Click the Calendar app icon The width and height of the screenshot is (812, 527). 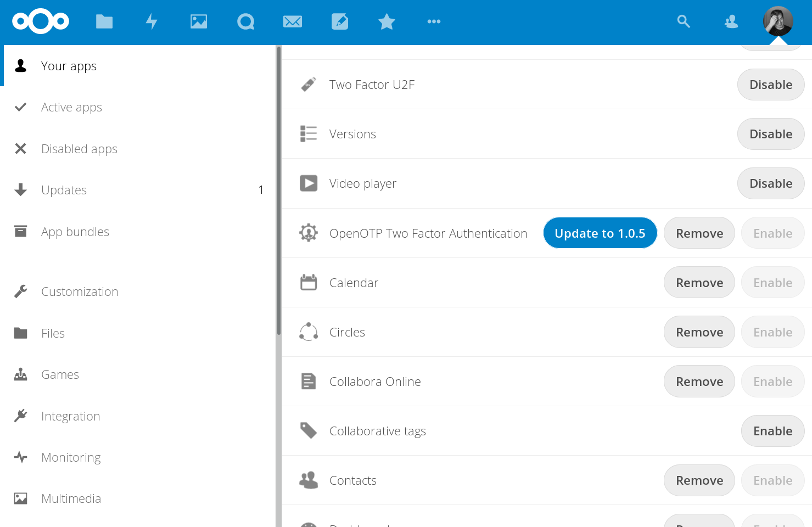coord(309,282)
